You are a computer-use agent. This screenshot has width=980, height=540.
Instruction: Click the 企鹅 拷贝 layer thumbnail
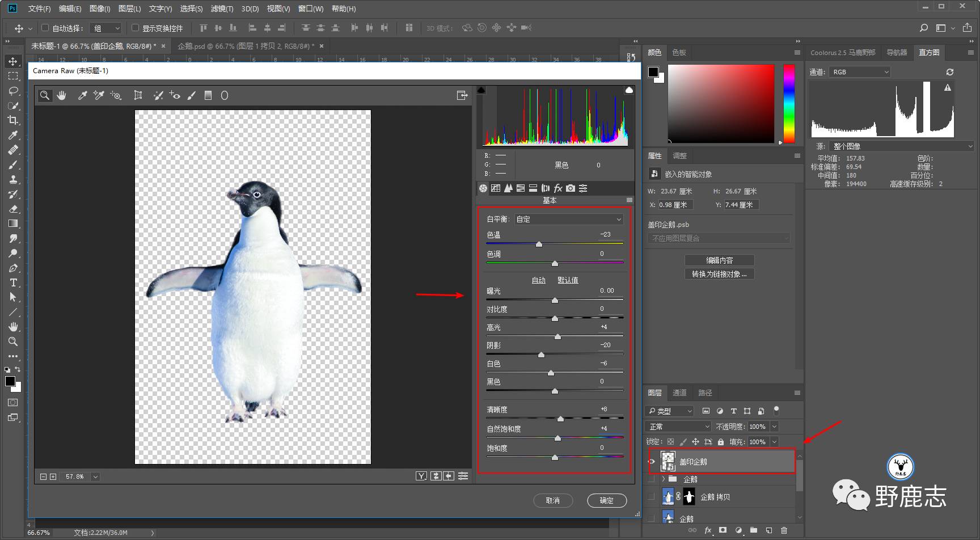coord(668,497)
